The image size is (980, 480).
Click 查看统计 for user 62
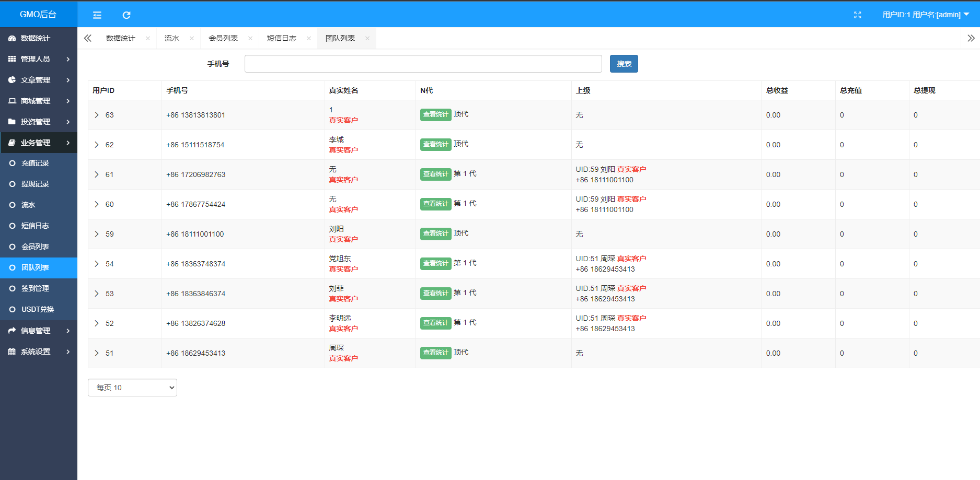tap(436, 144)
